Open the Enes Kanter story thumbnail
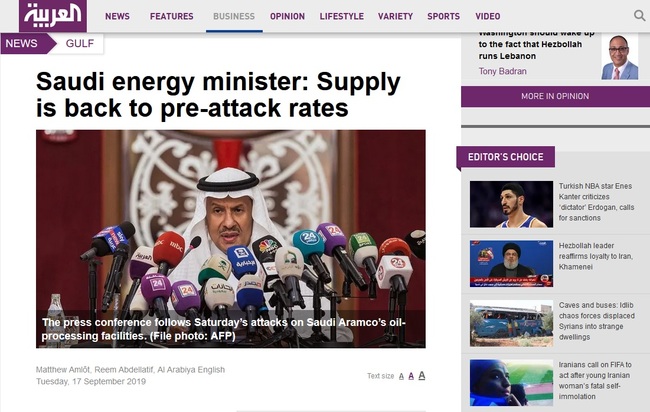The width and height of the screenshot is (650, 412). point(511,204)
